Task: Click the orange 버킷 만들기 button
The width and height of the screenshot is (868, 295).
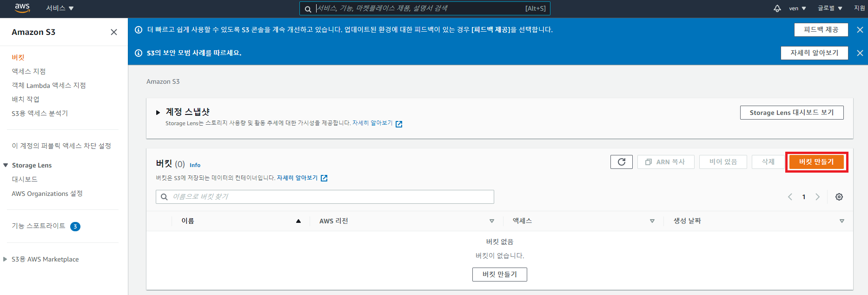Action: coord(816,162)
